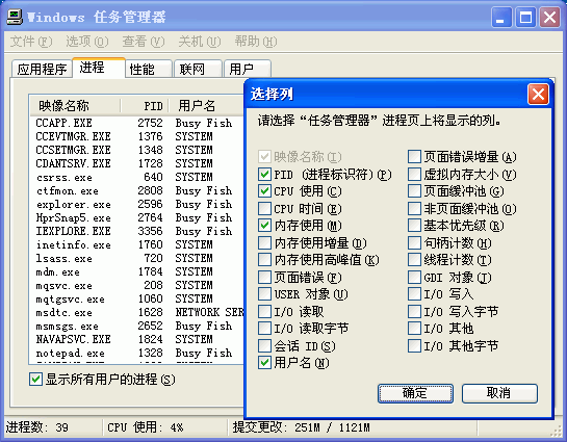The height and width of the screenshot is (442, 567).
Task: Select the HprSnap5.exe process row
Action: 137,217
